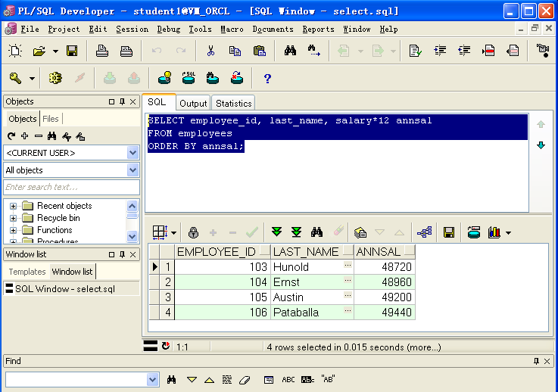
Task: Click the object tree scrollbar down arrow
Action: coord(132,236)
